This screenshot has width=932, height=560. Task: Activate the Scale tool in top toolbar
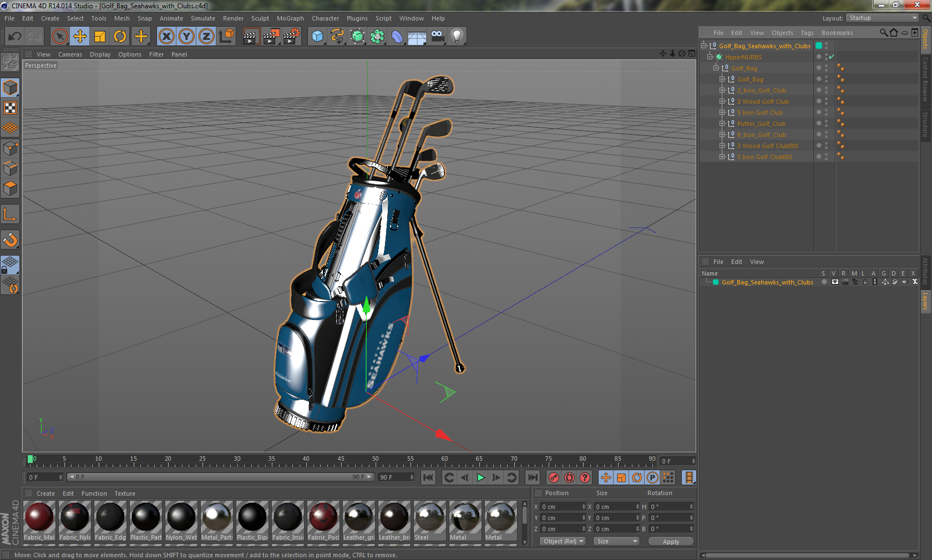(x=100, y=37)
